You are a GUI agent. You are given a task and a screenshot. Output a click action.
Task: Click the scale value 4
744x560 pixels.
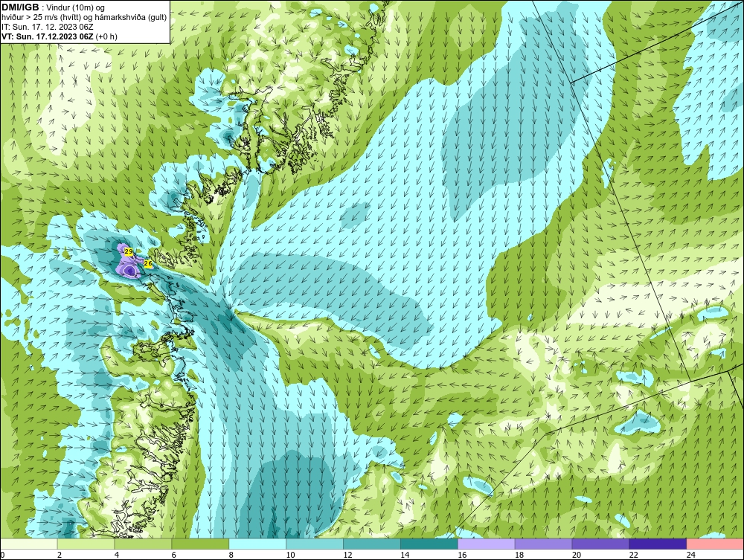[117, 555]
